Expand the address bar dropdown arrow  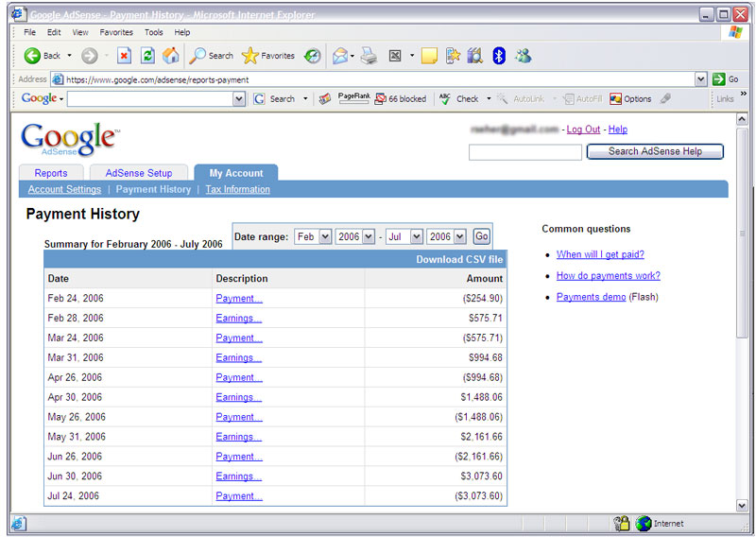pyautogui.click(x=701, y=79)
